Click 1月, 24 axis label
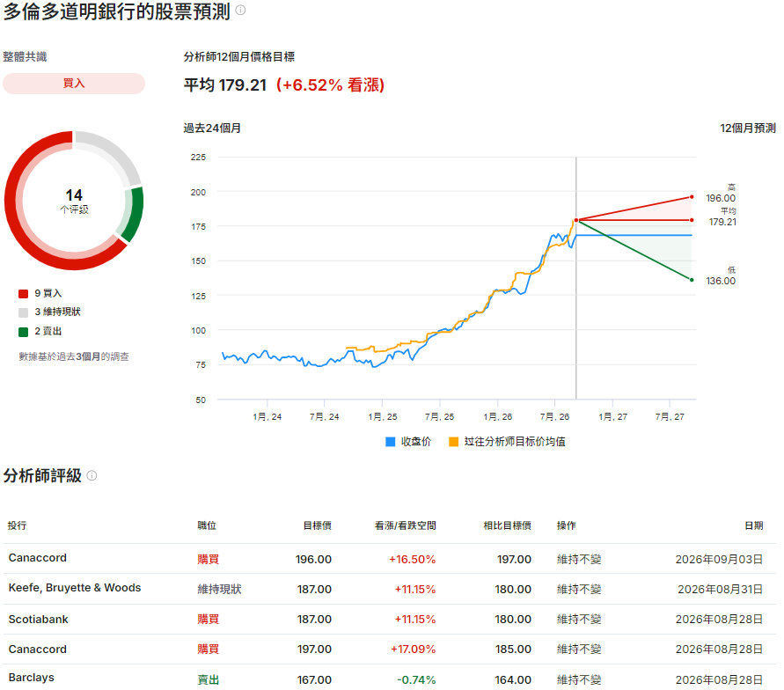Image resolution: width=784 pixels, height=690 pixels. pyautogui.click(x=267, y=416)
